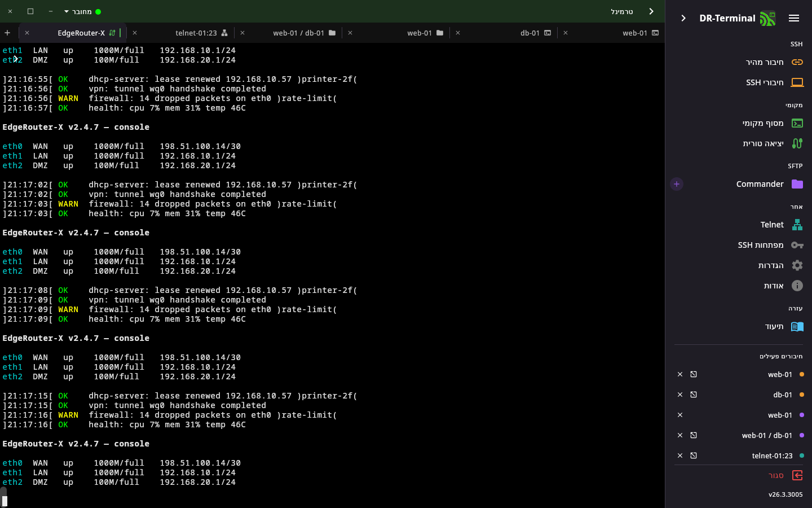This screenshot has height=508, width=812.
Task: Open the hamburger menu beside DR-Terminal
Action: [x=794, y=18]
